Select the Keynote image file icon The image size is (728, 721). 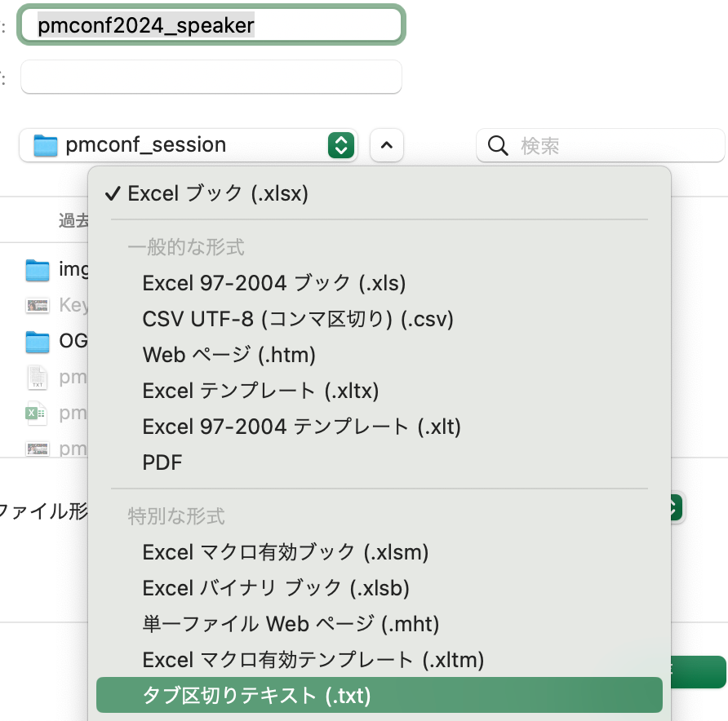point(36,305)
